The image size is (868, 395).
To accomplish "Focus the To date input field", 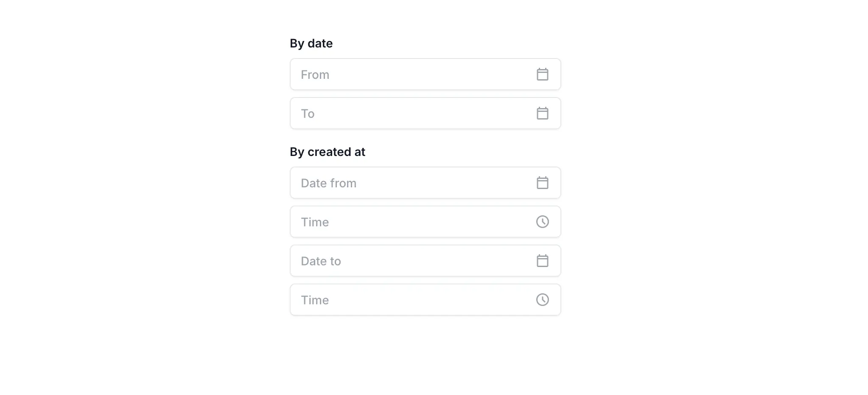I will (x=425, y=113).
